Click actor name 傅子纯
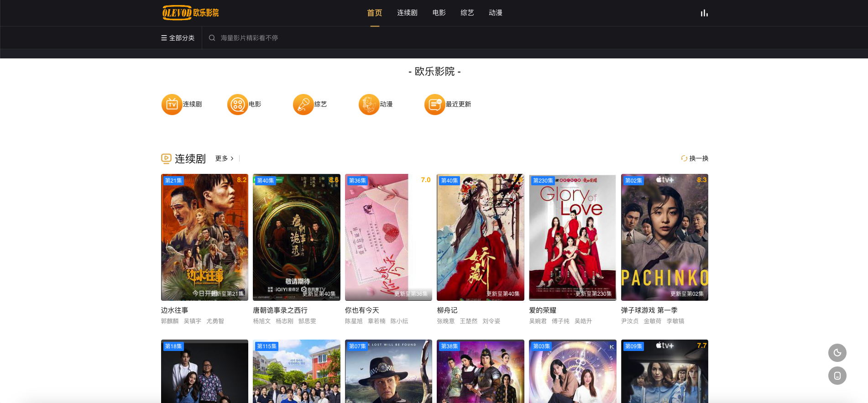The image size is (868, 403). [x=560, y=321]
